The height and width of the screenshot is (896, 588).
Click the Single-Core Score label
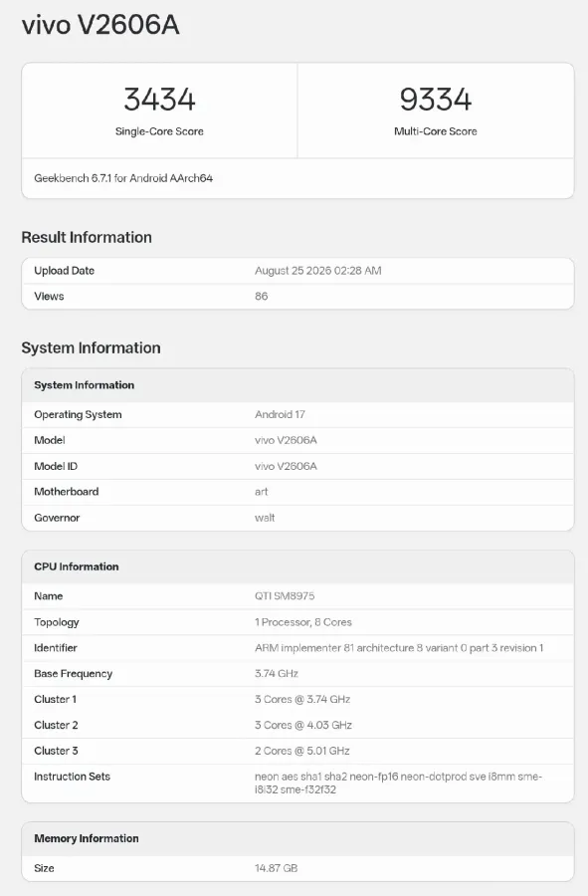pyautogui.click(x=159, y=131)
